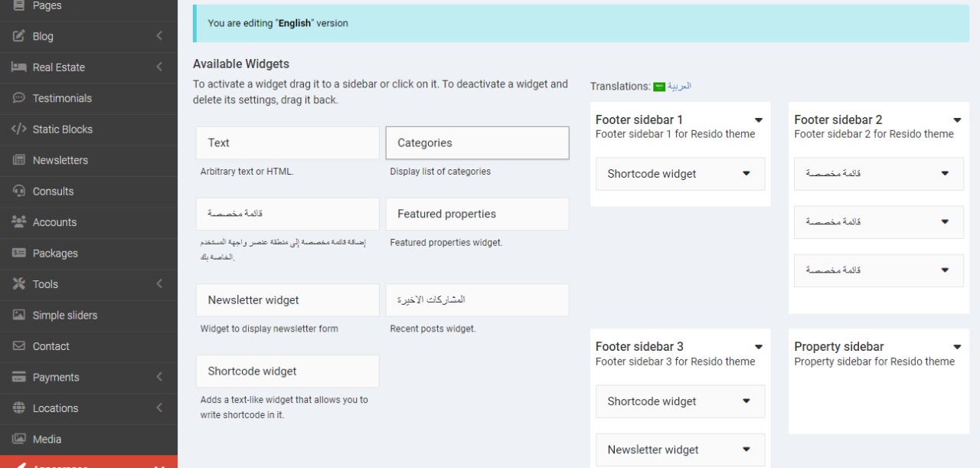Select the Real Estate icon

coord(18,67)
